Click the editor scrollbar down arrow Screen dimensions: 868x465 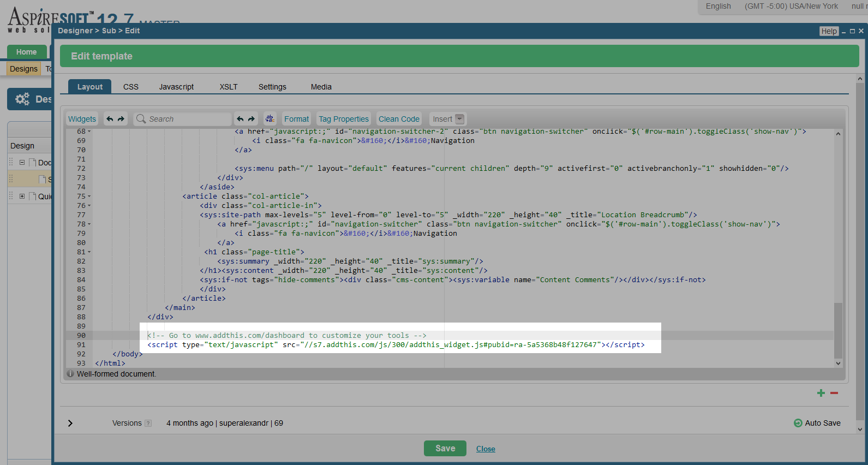click(838, 363)
